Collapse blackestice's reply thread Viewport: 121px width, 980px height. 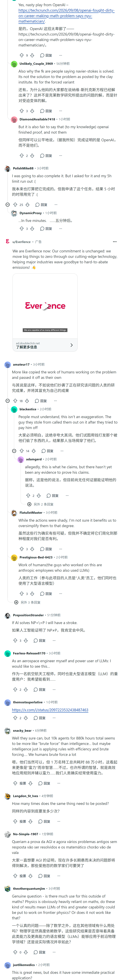[14, 451]
